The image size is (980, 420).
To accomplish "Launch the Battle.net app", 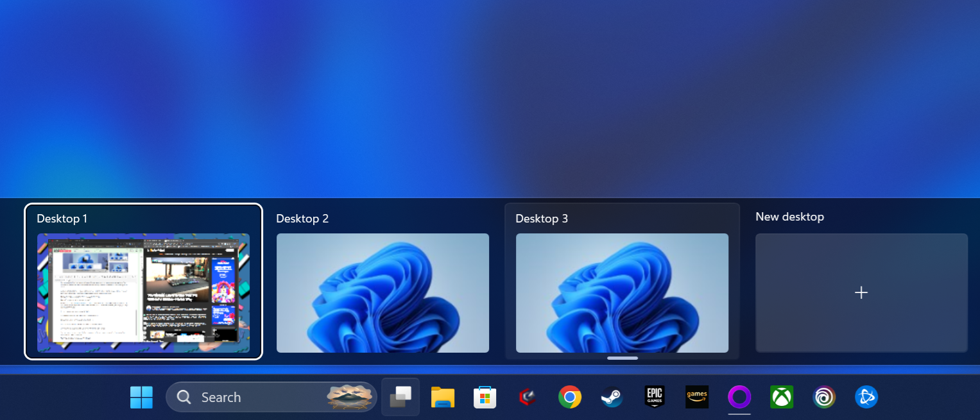I will coord(866,397).
